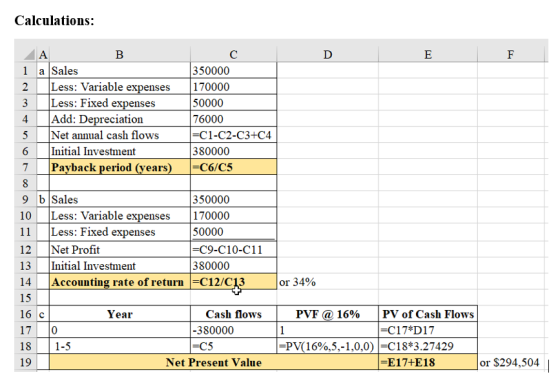Select column F header
Viewport: 560px width, 381px height.
pyautogui.click(x=511, y=55)
